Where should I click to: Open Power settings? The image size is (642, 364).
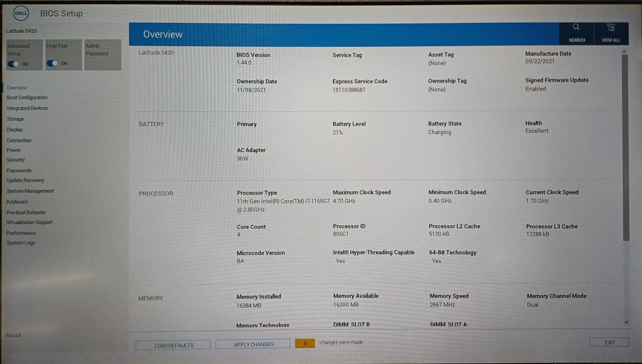point(14,150)
